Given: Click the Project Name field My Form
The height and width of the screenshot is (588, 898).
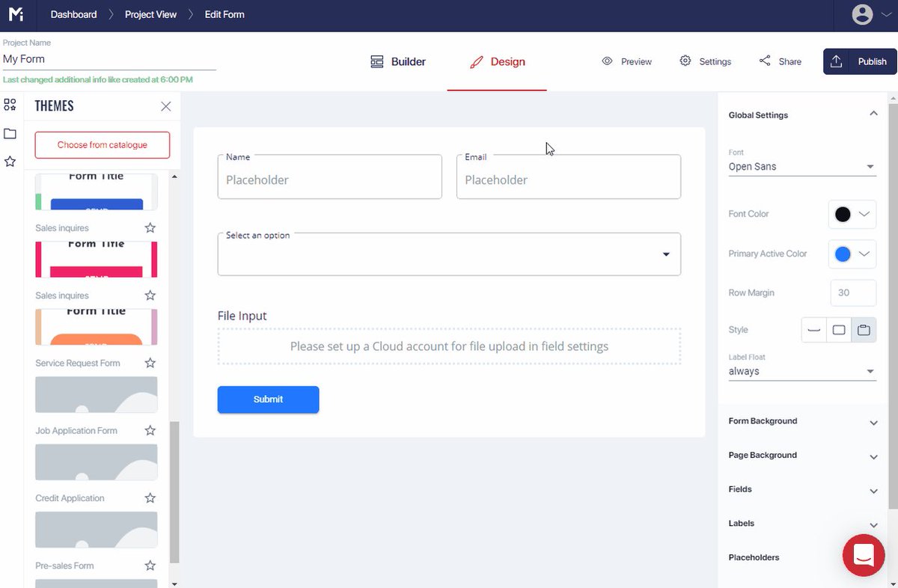Looking at the screenshot, I should (x=109, y=59).
